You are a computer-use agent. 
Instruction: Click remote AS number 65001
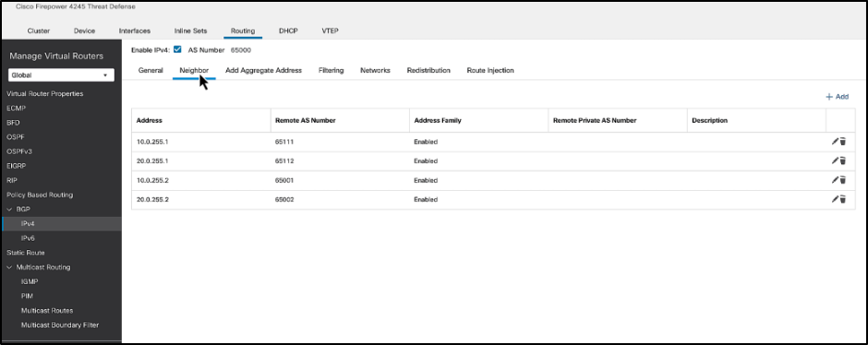[x=283, y=180]
